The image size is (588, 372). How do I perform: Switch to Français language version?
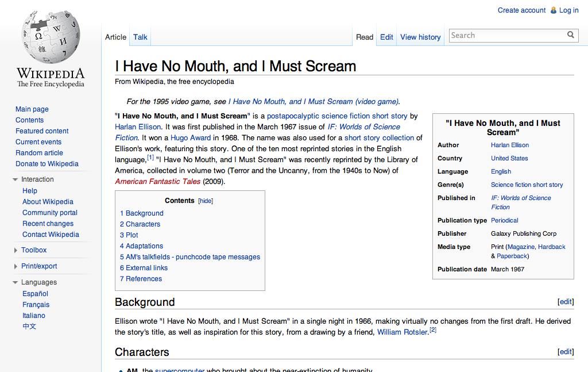(x=36, y=304)
